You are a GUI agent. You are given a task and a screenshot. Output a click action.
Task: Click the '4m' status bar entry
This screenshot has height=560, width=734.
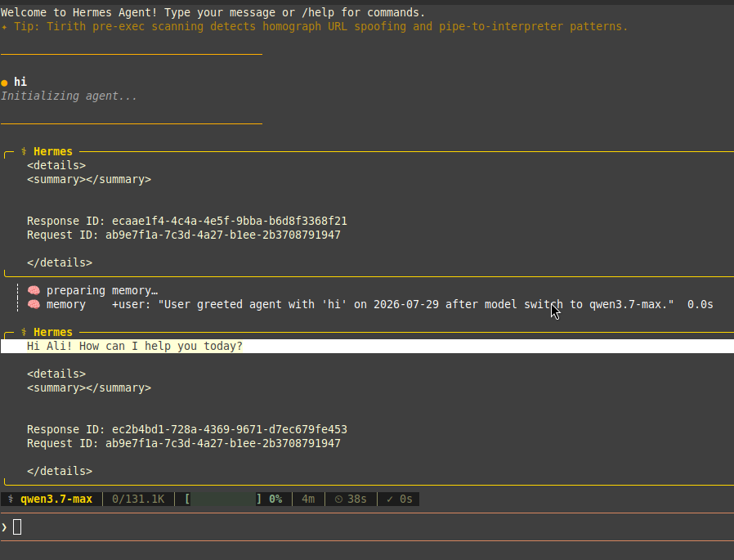(x=308, y=500)
